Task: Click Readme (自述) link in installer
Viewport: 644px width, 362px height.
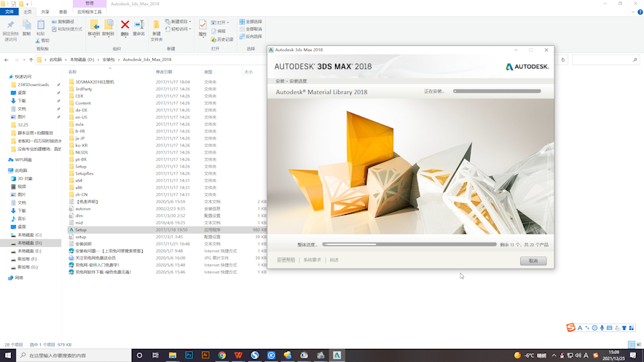Action: pyautogui.click(x=334, y=260)
